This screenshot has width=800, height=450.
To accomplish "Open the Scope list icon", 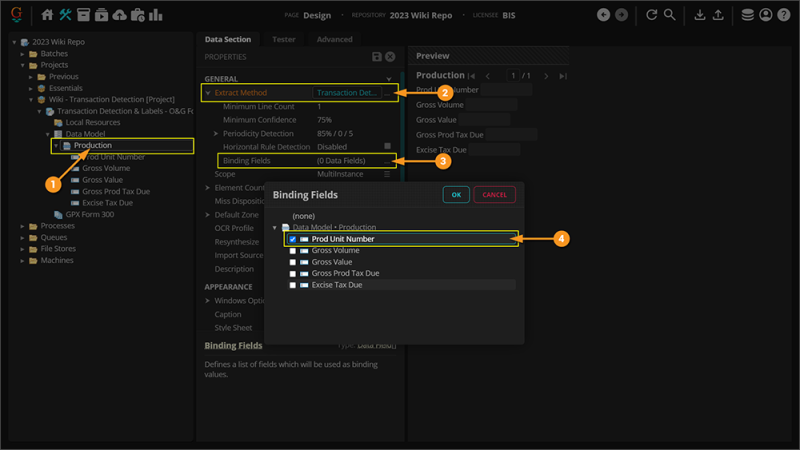I will pos(387,174).
